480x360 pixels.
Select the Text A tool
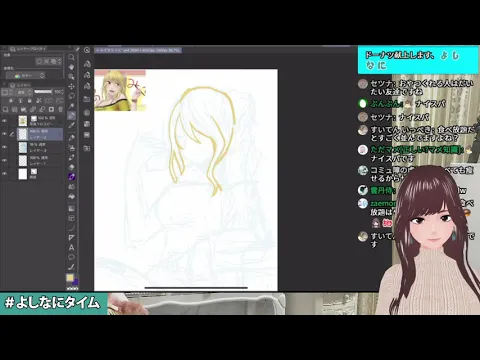pos(71,248)
